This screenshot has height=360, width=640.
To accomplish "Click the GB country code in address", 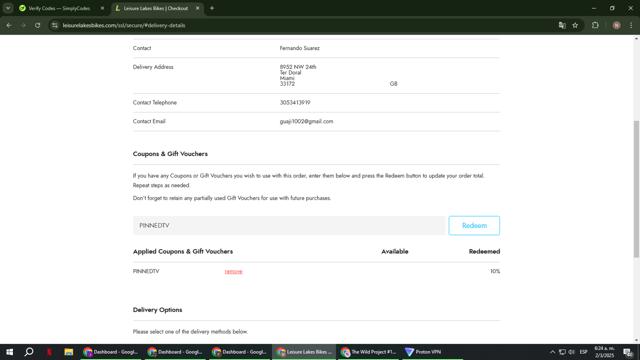I will 393,84.
